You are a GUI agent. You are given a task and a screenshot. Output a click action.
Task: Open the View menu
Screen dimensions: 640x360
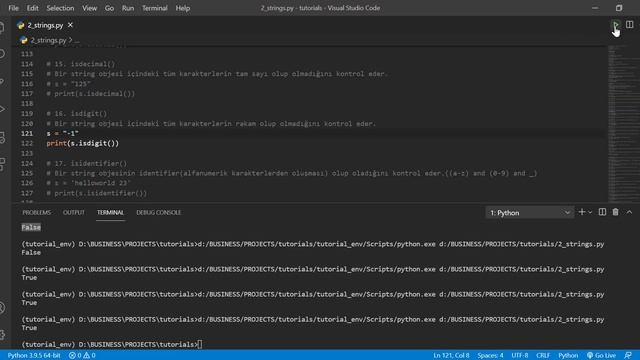tap(89, 8)
